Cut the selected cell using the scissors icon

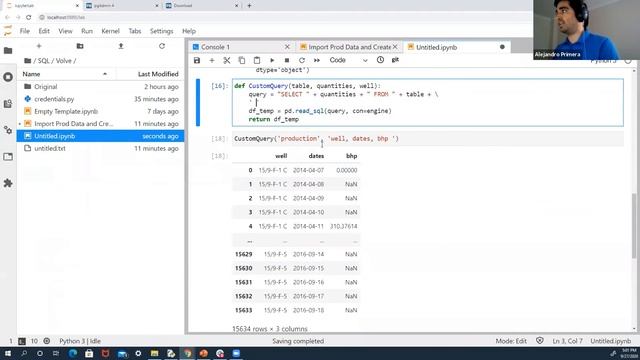click(227, 60)
